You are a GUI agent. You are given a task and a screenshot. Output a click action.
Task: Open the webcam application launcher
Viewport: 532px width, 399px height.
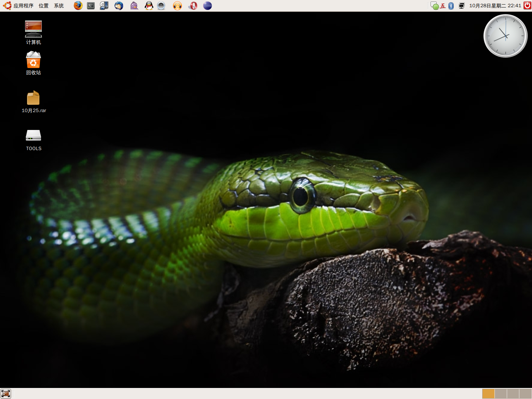tap(161, 6)
